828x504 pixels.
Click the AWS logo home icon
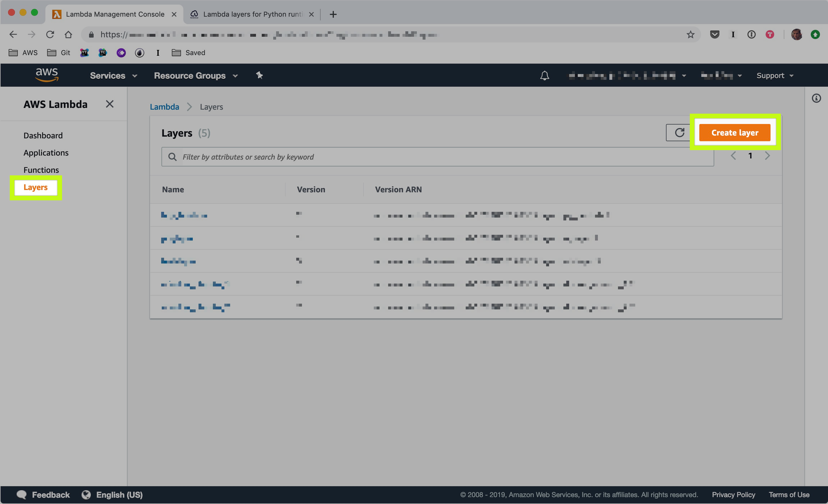[x=47, y=75]
